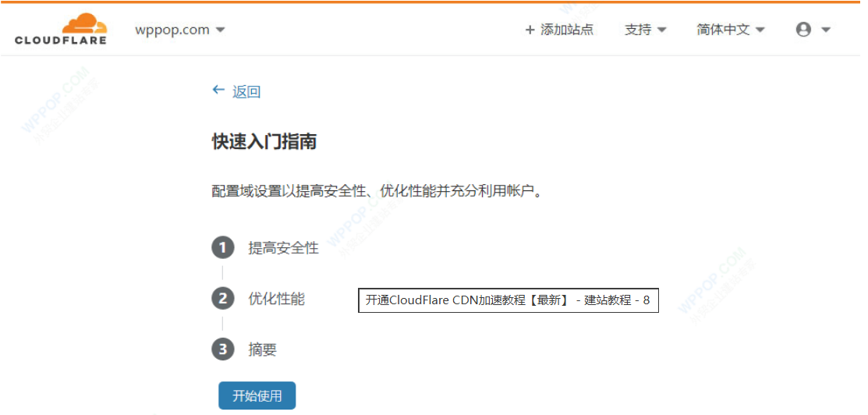This screenshot has width=868, height=415.
Task: Click the 提高安全性 step label
Action: (x=283, y=248)
